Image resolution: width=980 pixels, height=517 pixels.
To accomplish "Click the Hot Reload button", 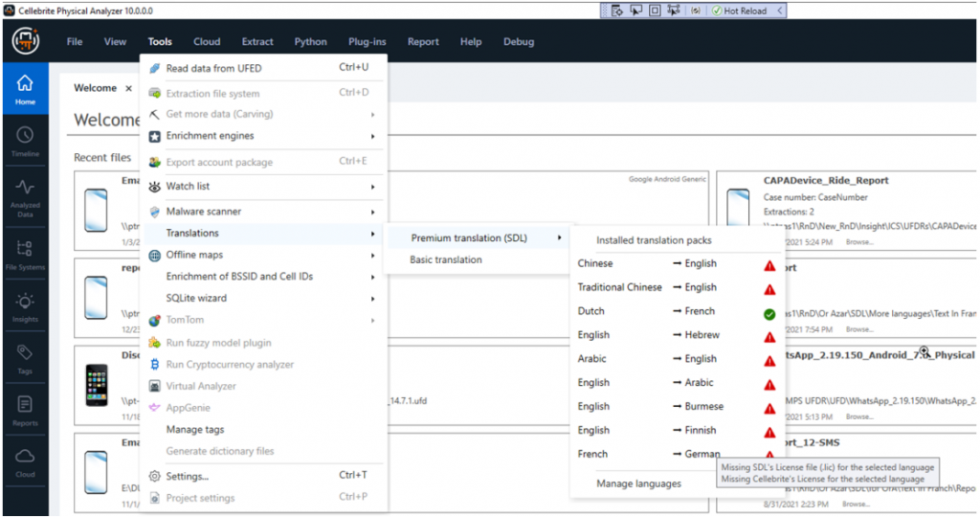I will [740, 11].
